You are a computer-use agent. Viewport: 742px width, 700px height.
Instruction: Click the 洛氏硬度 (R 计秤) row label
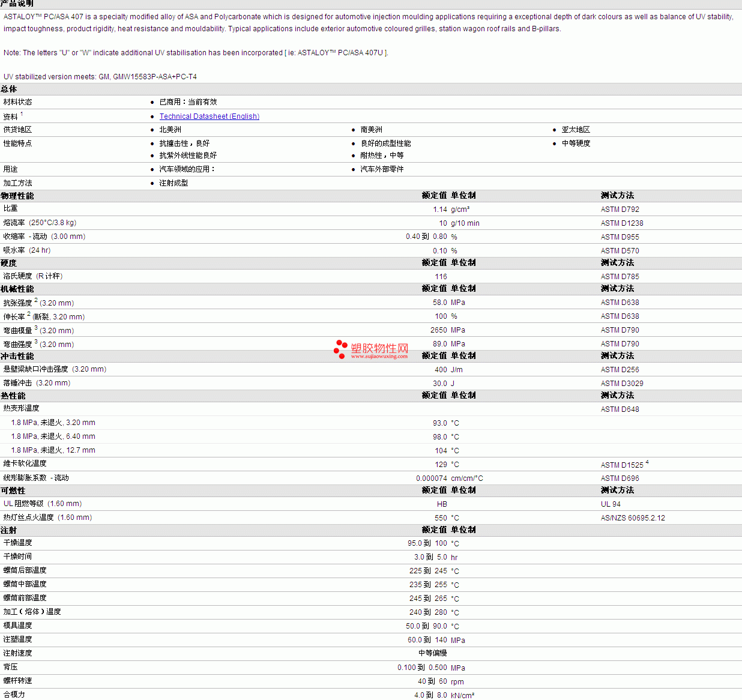point(33,276)
